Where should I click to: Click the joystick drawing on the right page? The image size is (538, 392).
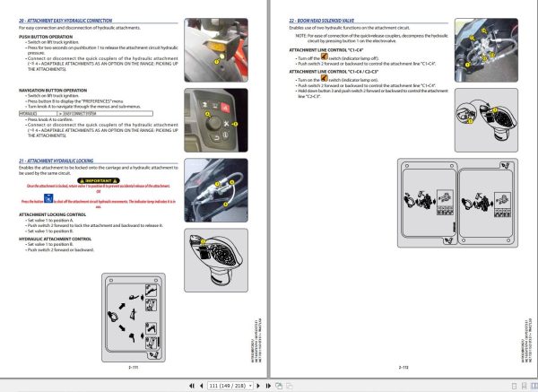486,120
